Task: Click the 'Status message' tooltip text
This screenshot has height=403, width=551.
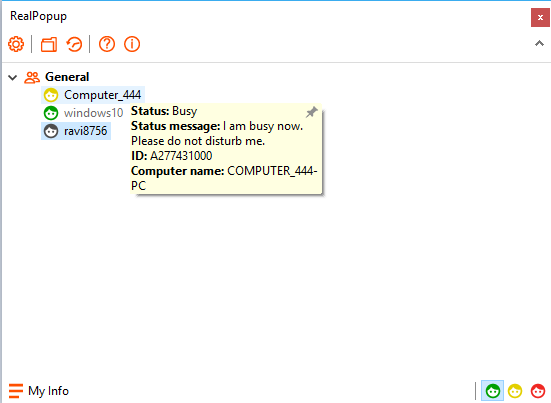Action: click(217, 134)
